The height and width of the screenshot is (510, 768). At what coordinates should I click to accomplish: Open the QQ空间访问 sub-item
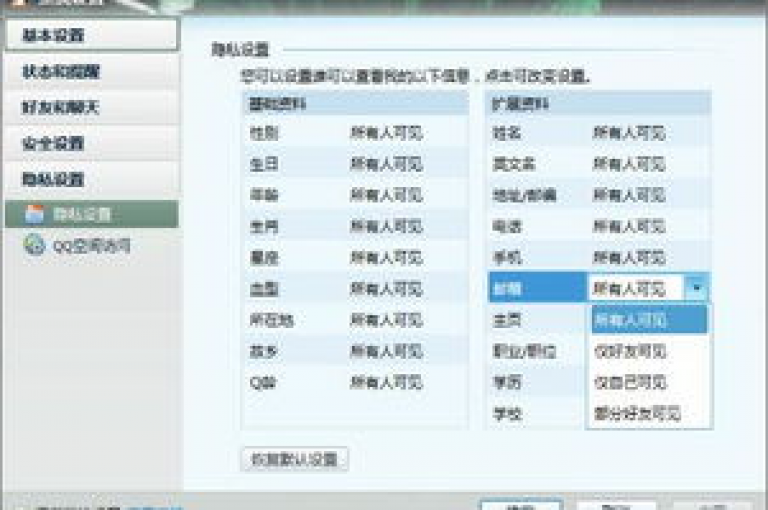92,245
